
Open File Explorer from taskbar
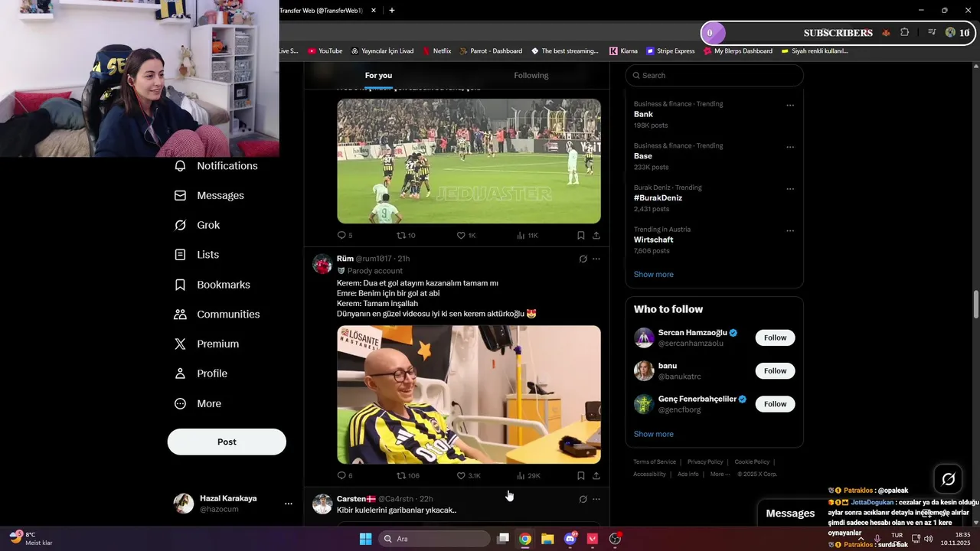pos(547,539)
